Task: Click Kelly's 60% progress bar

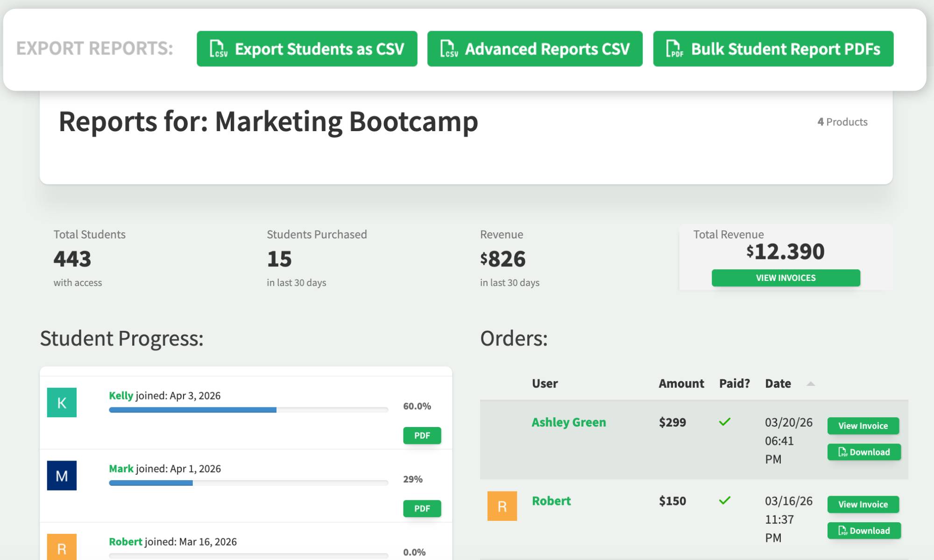Action: (248, 410)
